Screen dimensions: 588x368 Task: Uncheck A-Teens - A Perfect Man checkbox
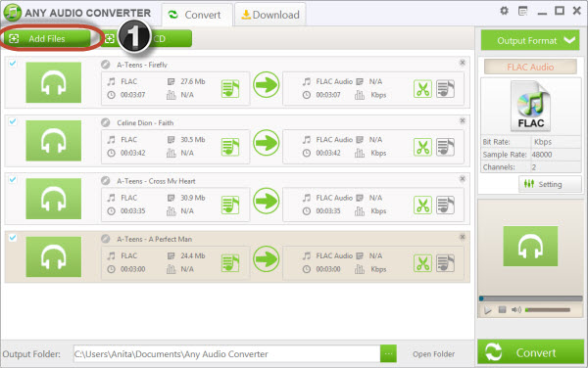pyautogui.click(x=13, y=238)
